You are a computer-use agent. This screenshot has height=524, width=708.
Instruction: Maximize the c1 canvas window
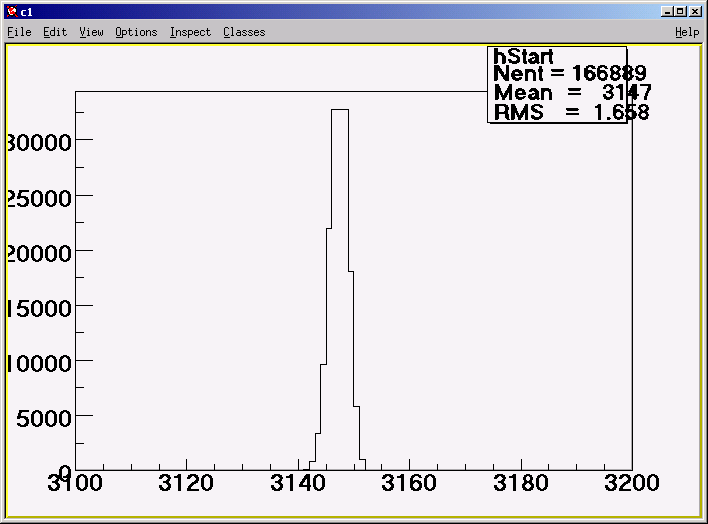click(680, 12)
